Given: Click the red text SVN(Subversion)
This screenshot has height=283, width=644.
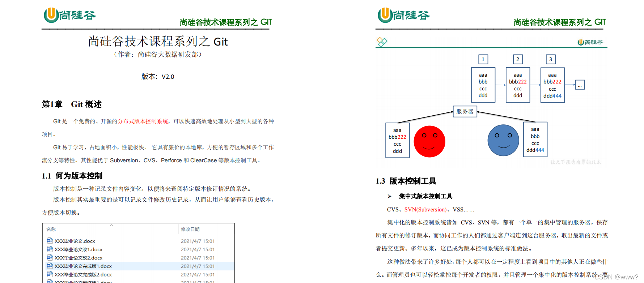Looking at the screenshot, I should [425, 210].
